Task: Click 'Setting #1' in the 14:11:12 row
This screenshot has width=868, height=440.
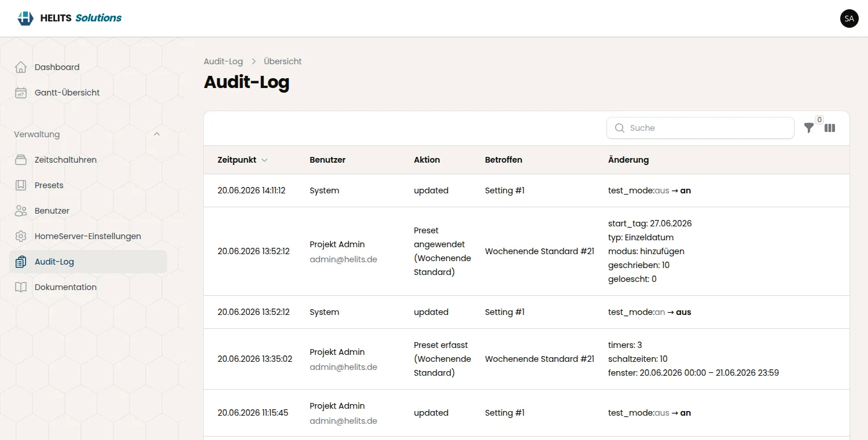Action: pos(505,190)
